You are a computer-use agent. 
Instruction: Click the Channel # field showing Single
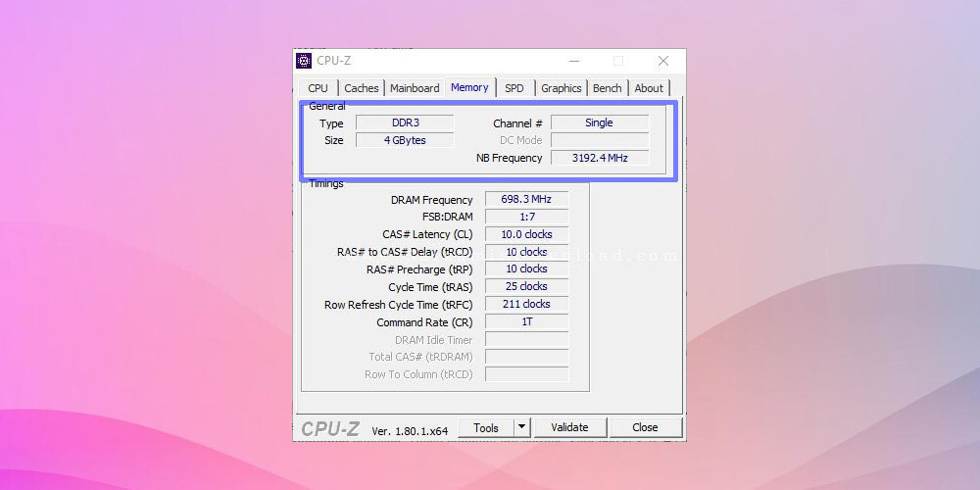pyautogui.click(x=599, y=122)
